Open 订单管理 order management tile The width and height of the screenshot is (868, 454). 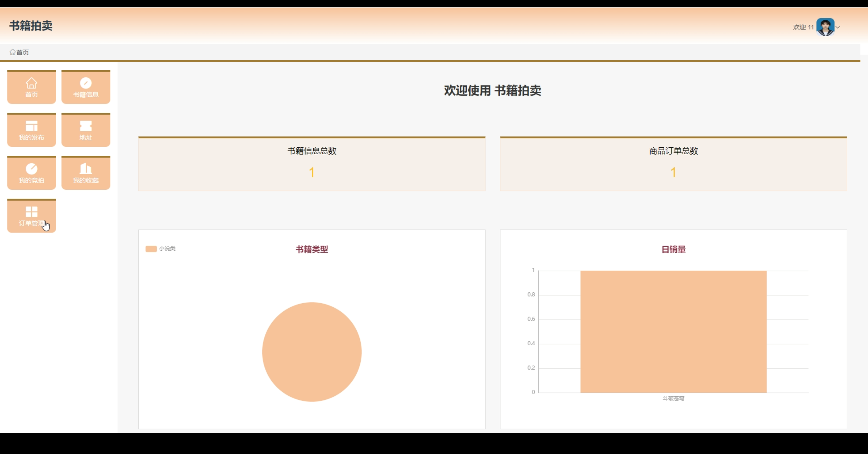[x=32, y=216]
